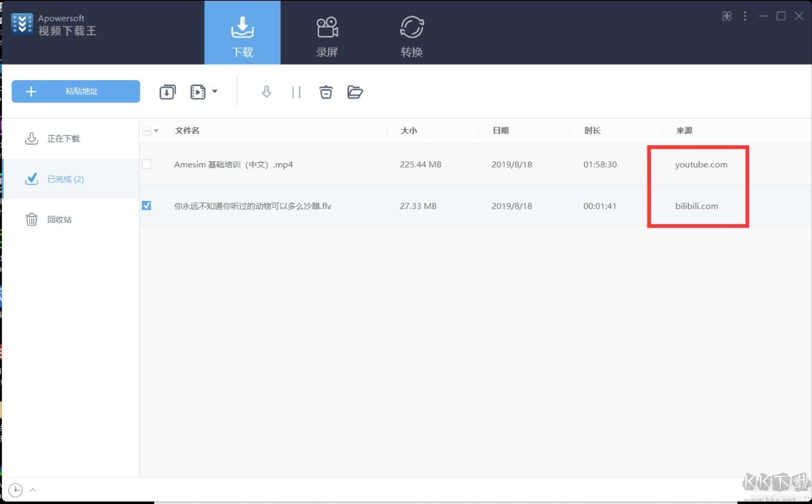Sort by the 文件名 column header
The image size is (812, 504).
pos(187,130)
